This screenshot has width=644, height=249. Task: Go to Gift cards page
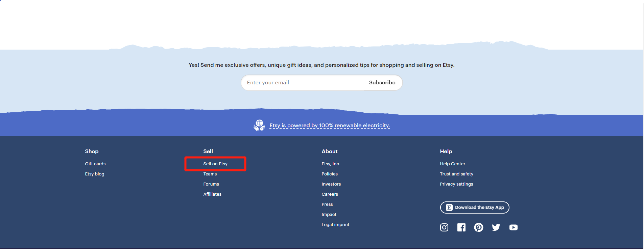click(95, 164)
